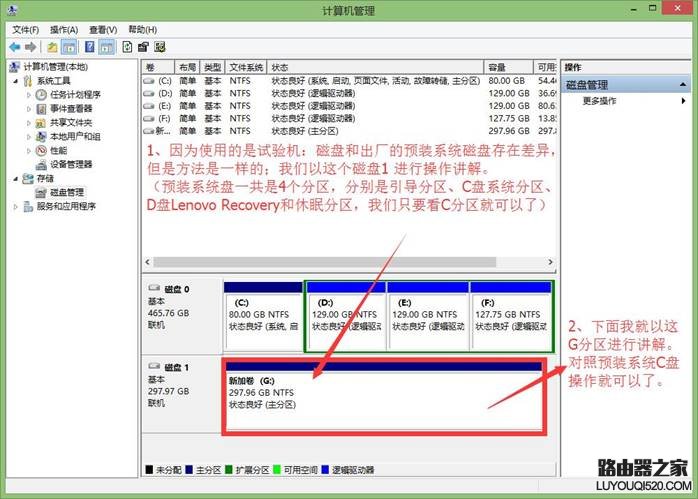Select the (E:) row in volume list
This screenshot has width=698, height=499.
click(x=349, y=106)
